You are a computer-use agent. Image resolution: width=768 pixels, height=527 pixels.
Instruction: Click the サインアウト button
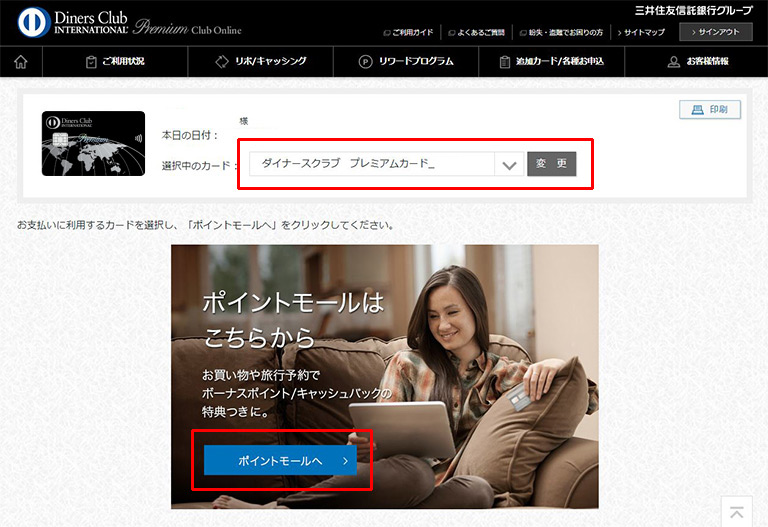point(715,32)
